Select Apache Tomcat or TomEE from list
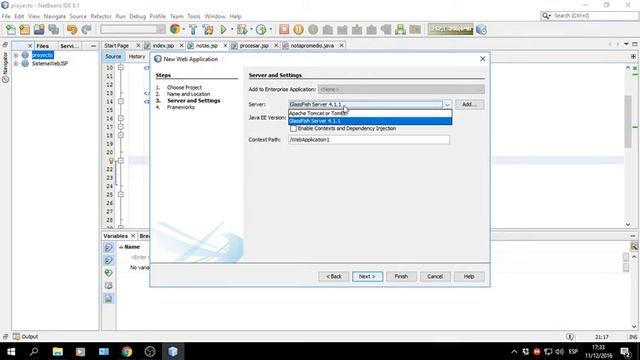 click(x=370, y=113)
